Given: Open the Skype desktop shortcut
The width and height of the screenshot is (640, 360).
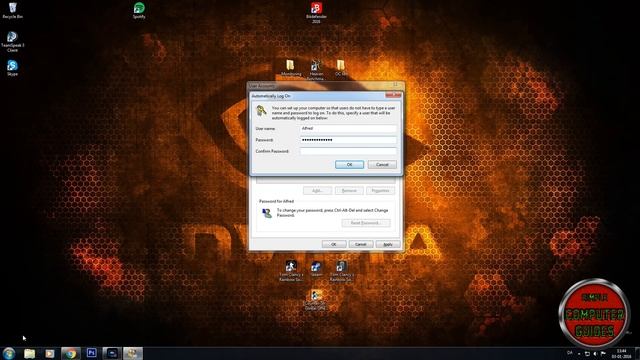Looking at the screenshot, I should (x=12, y=68).
